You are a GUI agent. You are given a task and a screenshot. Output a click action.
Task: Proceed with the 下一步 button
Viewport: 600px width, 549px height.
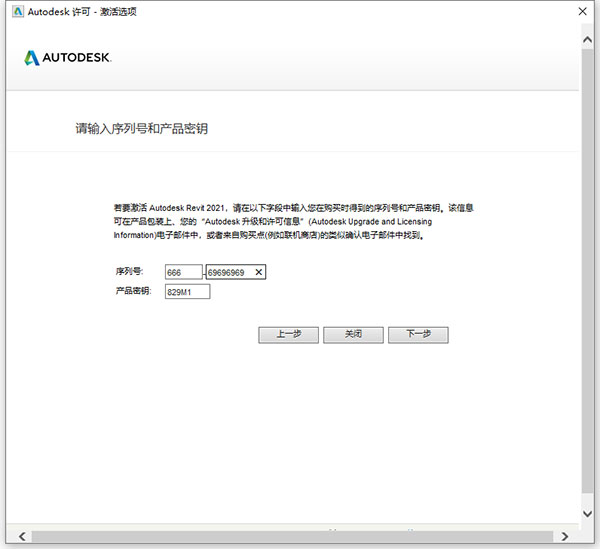(x=418, y=335)
